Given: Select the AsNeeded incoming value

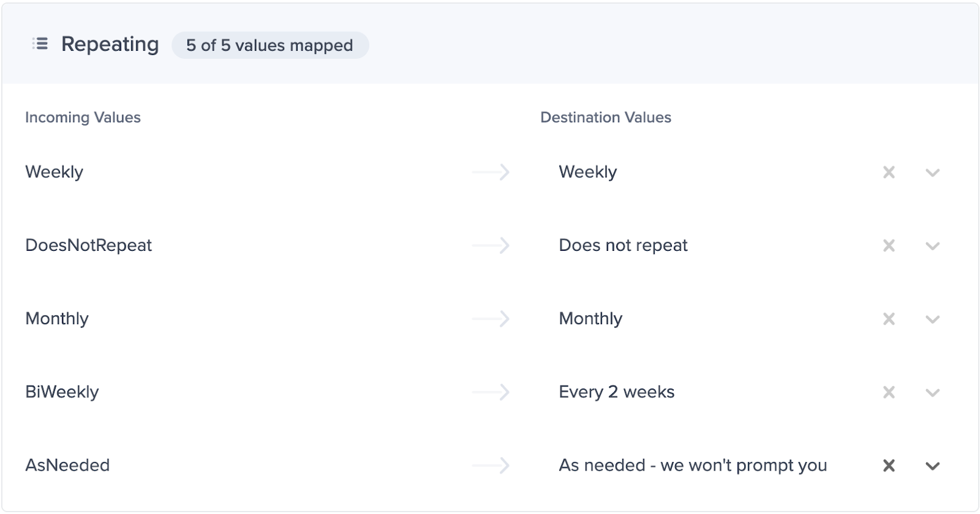Looking at the screenshot, I should click(67, 466).
